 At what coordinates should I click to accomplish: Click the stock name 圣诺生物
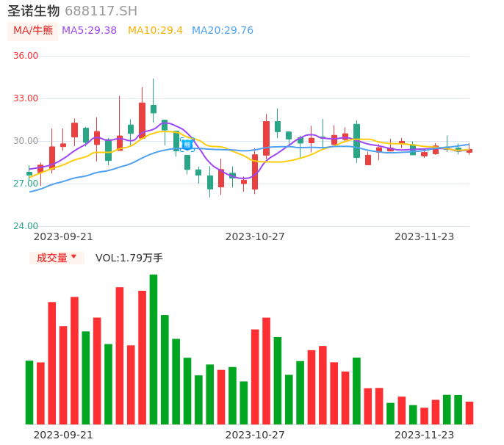coord(34,11)
